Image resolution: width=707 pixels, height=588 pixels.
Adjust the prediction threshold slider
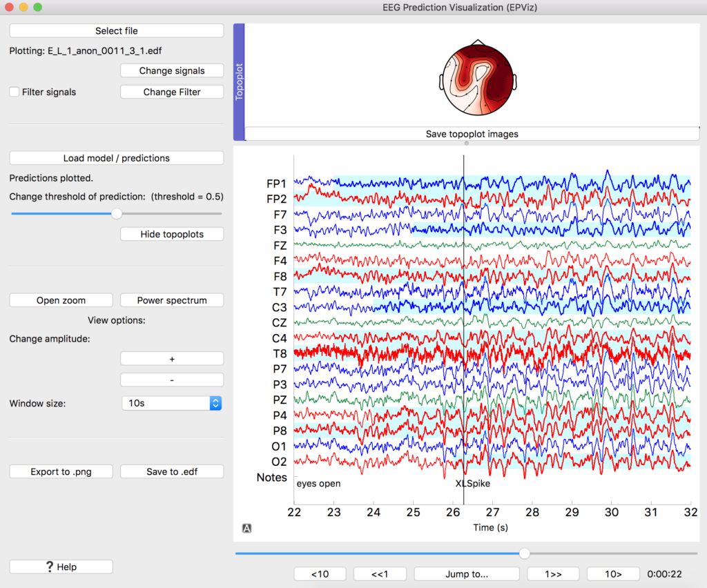[x=116, y=213]
